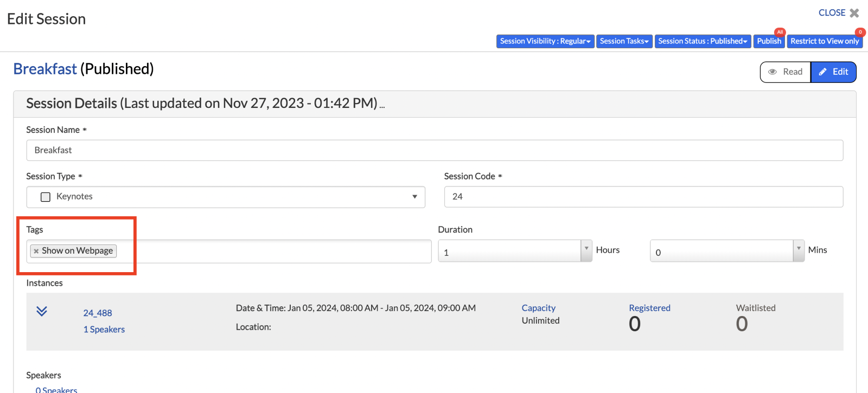The width and height of the screenshot is (868, 393).
Task: Open the 1 Speakers link
Action: 104,330
